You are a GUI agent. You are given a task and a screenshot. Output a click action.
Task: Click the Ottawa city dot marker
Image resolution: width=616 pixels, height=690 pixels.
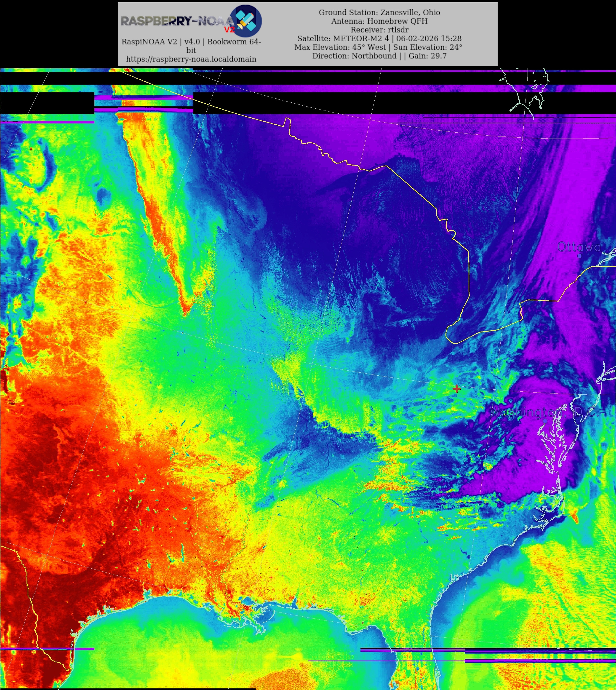[579, 256]
